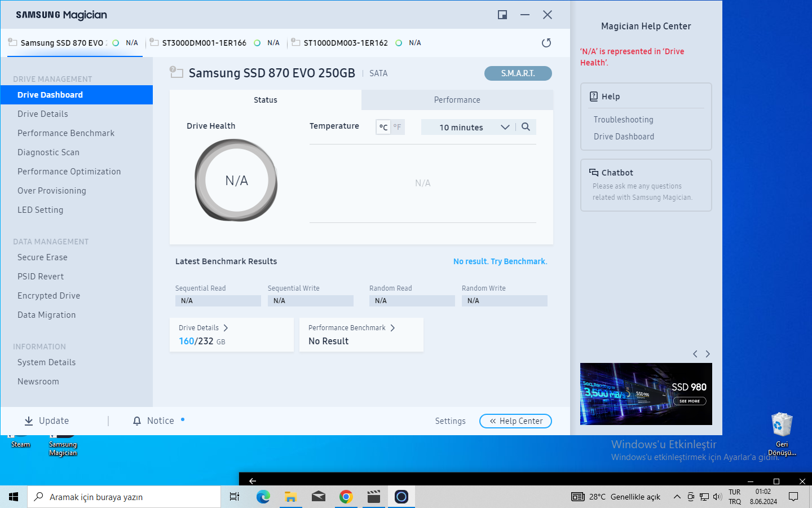
Task: Click the Samsung Magician taskbar icon
Action: [401, 497]
